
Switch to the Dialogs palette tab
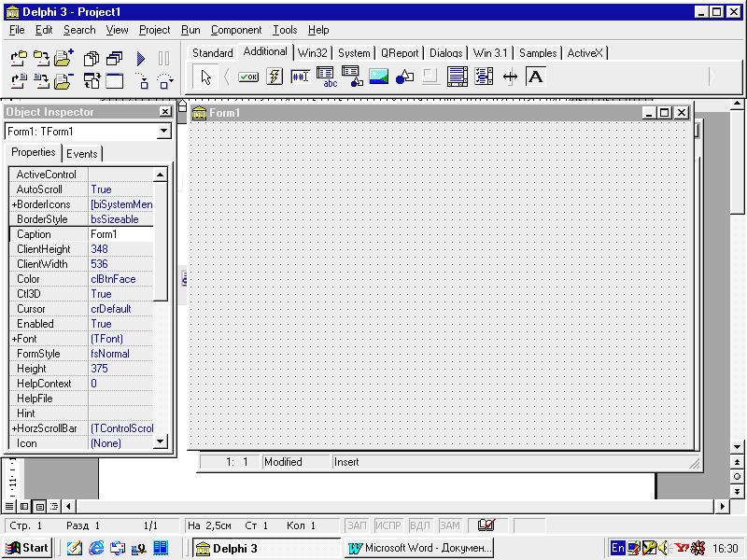tap(446, 53)
